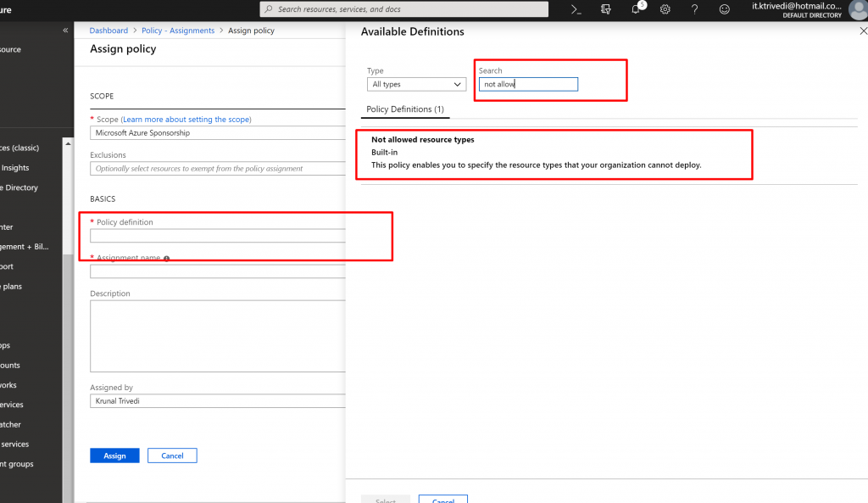This screenshot has height=503, width=868.
Task: Collapse the left sidebar with chevron
Action: [x=65, y=31]
